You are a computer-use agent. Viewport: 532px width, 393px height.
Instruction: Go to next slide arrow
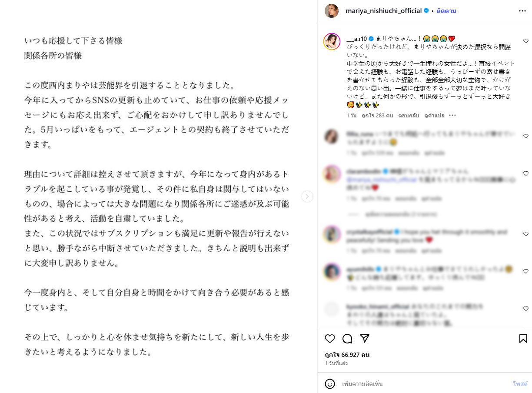pos(307,196)
